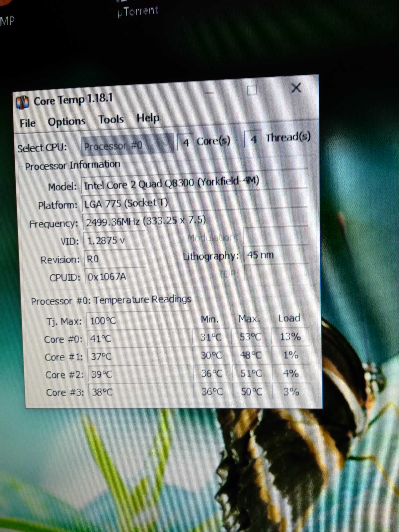Image resolution: width=399 pixels, height=532 pixels.
Task: Click Core #0 maximum temperature 53°C
Action: tap(250, 337)
